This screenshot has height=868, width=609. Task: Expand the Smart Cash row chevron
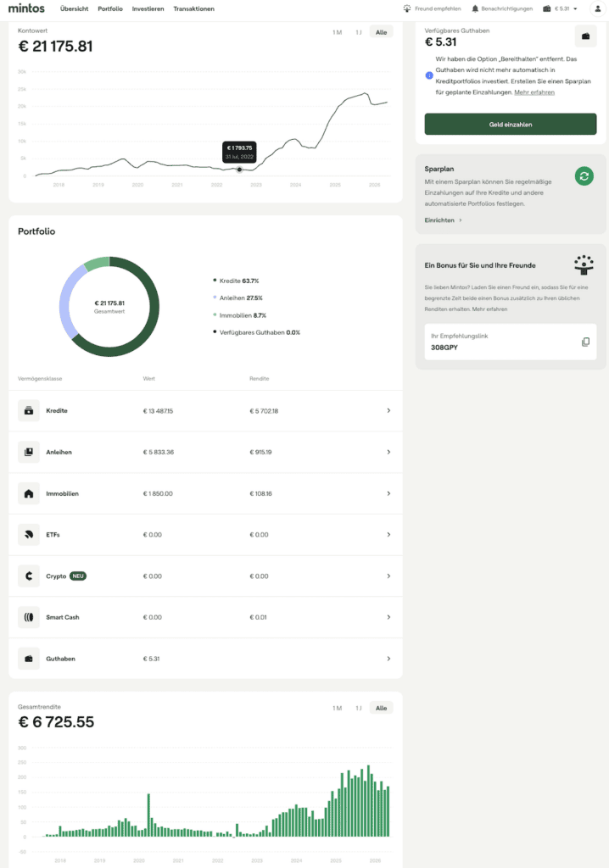click(388, 617)
